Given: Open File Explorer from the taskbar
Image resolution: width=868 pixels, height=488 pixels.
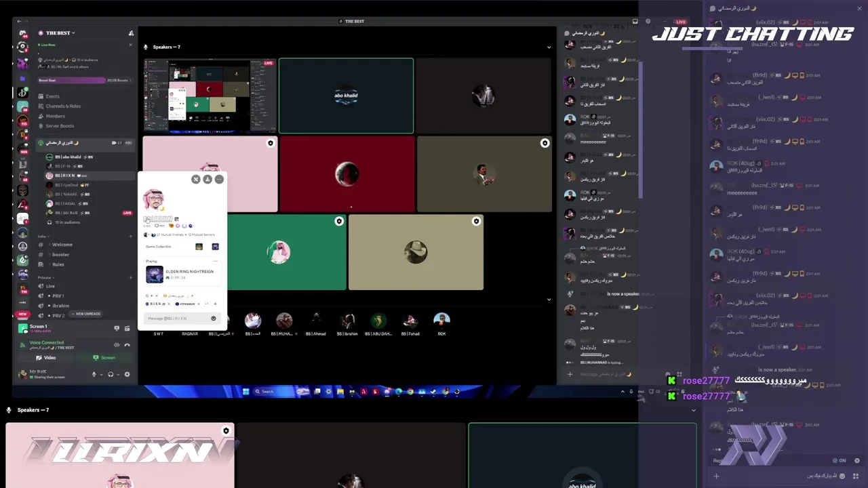Looking at the screenshot, I should point(340,391).
